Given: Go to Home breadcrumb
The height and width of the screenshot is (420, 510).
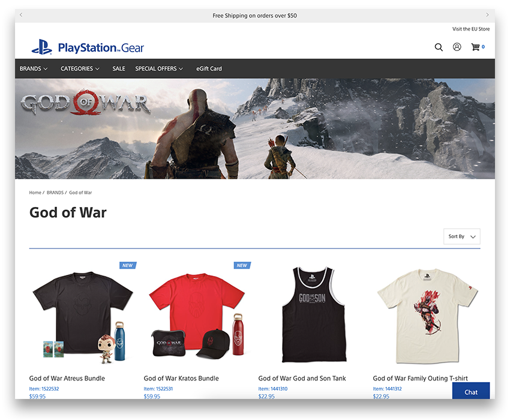Looking at the screenshot, I should tap(35, 193).
